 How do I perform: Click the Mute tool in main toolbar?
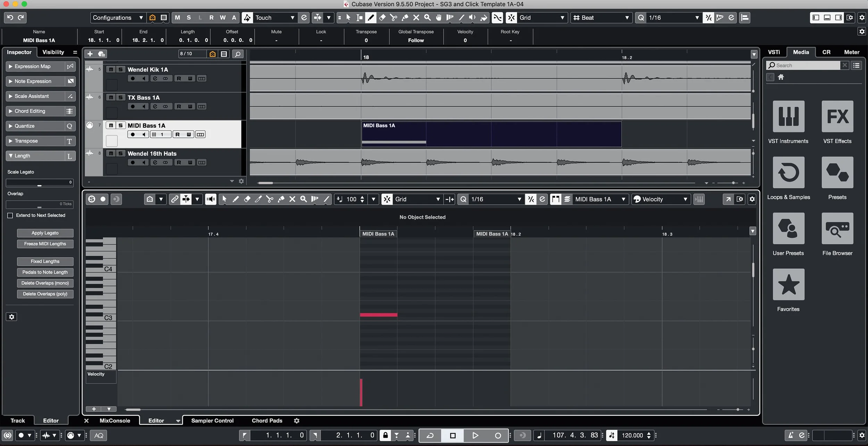[416, 18]
